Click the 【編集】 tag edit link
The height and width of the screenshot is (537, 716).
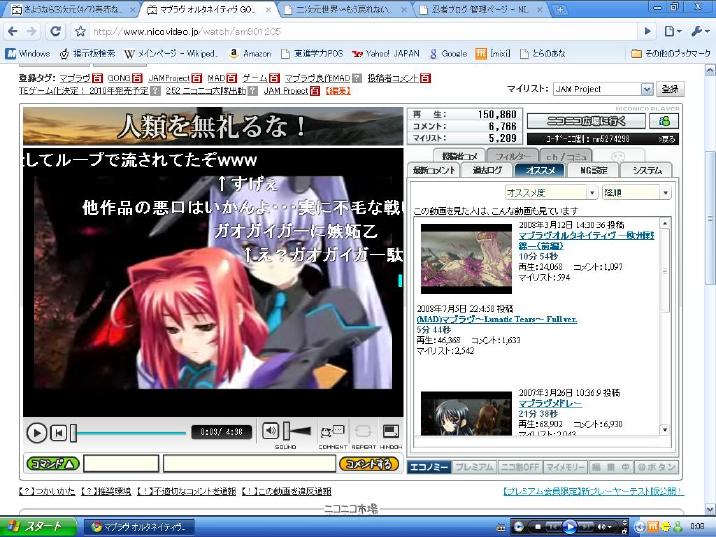click(337, 91)
